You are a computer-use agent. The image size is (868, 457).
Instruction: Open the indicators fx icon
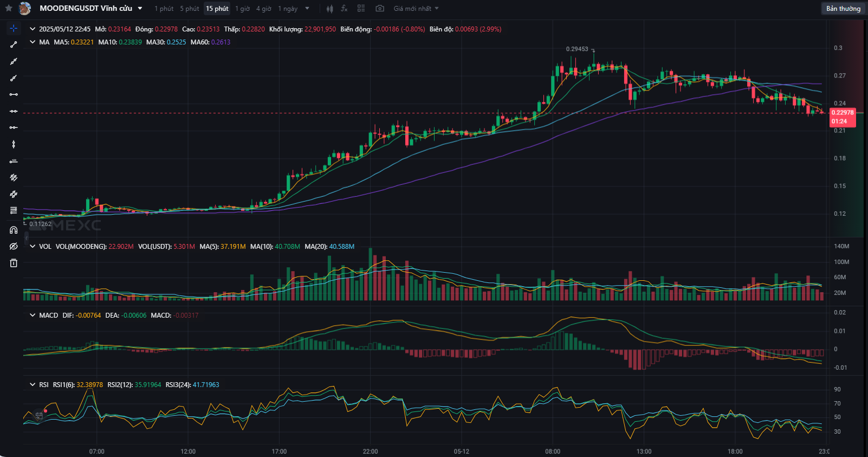(x=345, y=9)
